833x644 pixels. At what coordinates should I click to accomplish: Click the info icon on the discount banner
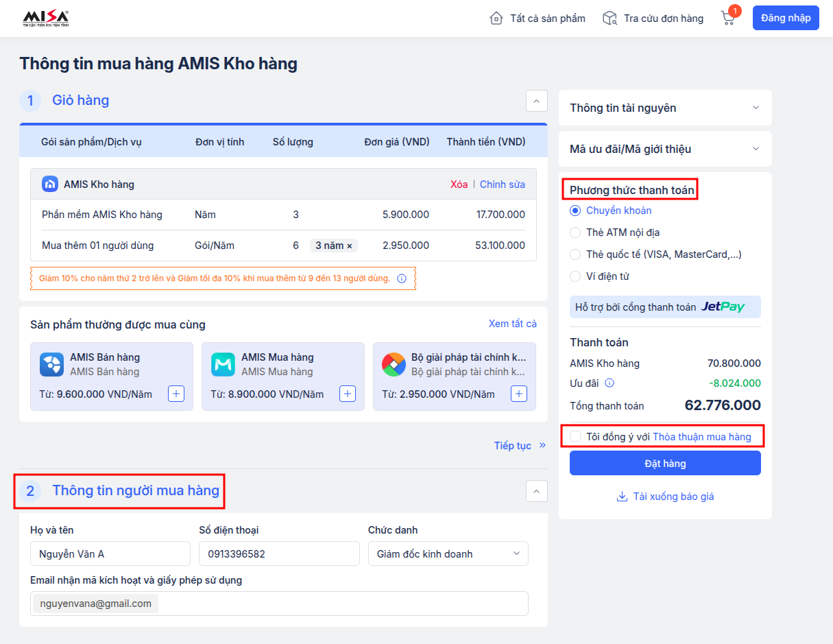click(x=402, y=278)
